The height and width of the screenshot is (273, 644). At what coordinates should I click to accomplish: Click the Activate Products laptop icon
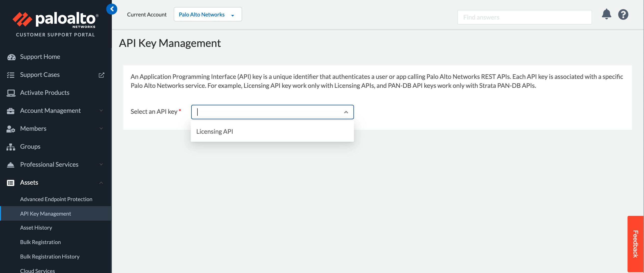pos(11,93)
